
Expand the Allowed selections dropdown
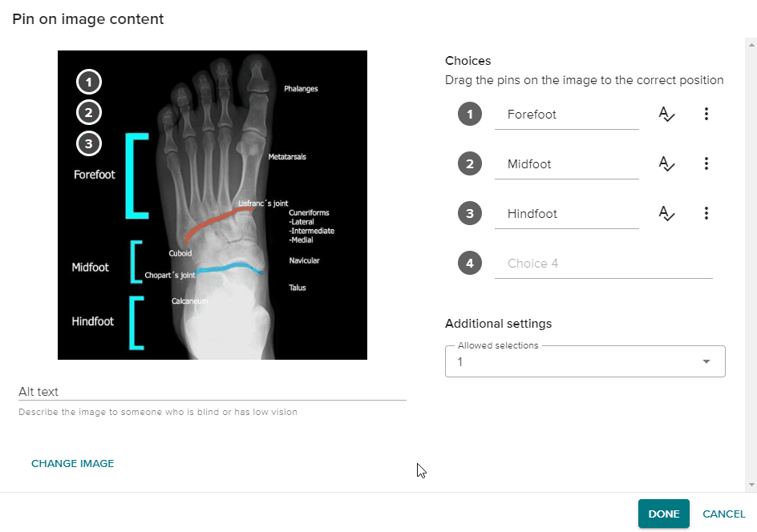click(x=585, y=361)
